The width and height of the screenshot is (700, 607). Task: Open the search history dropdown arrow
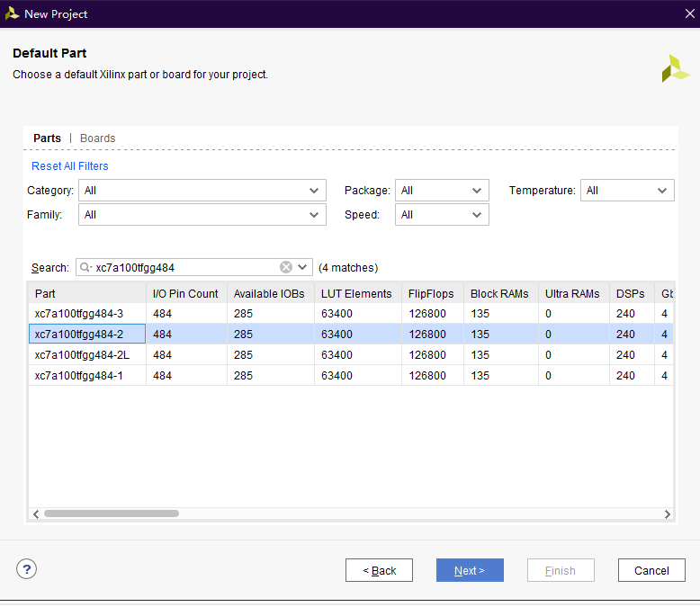(x=302, y=267)
